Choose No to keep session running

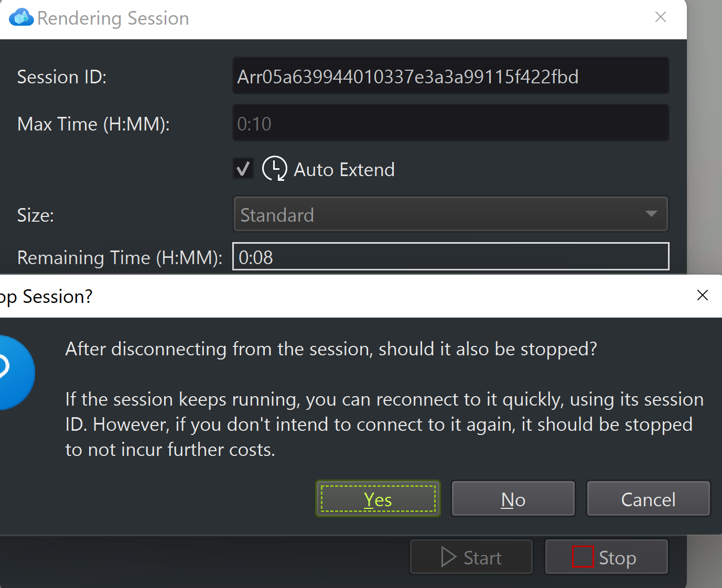tap(513, 499)
